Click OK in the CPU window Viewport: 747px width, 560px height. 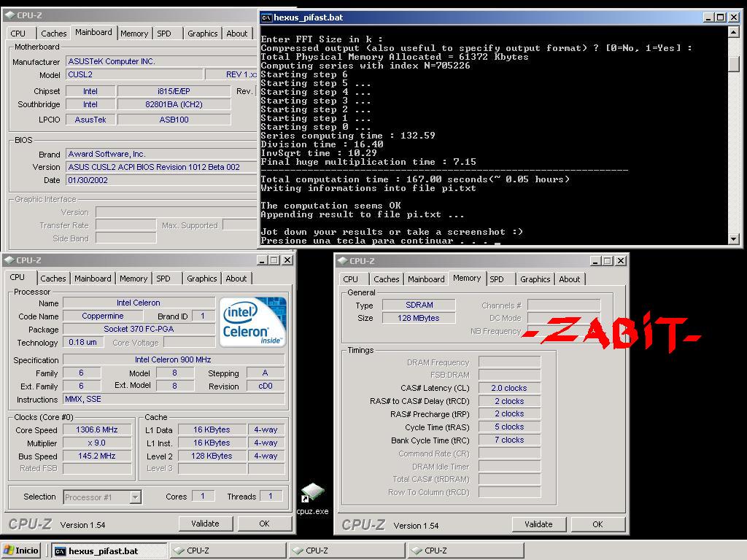(x=264, y=524)
